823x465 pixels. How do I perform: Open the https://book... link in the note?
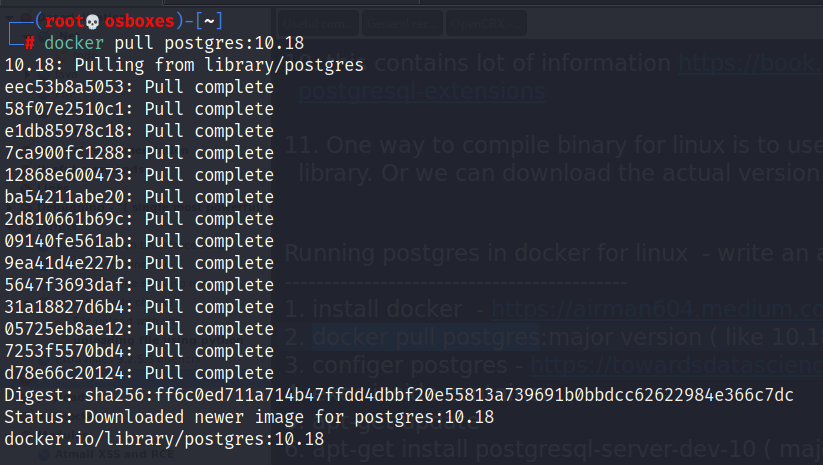(x=751, y=63)
